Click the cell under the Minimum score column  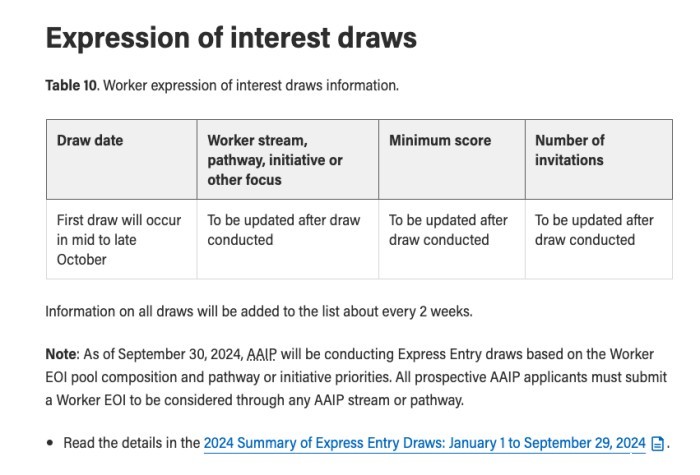(448, 230)
